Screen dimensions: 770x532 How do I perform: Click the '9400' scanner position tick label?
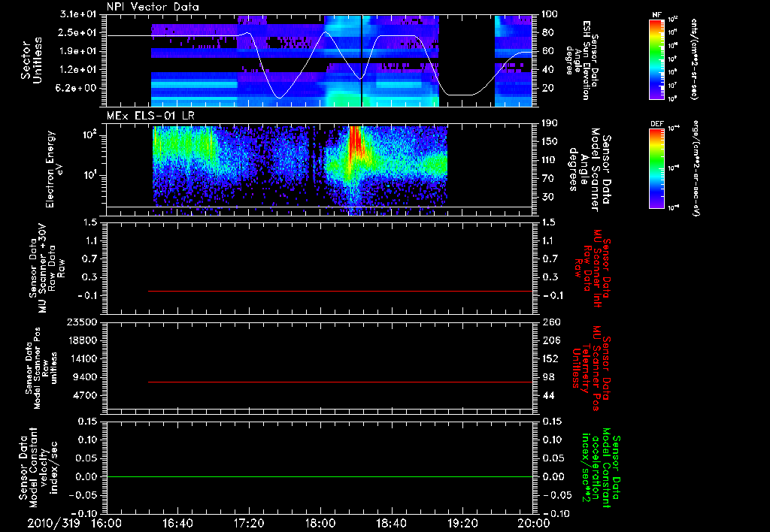[x=84, y=377]
